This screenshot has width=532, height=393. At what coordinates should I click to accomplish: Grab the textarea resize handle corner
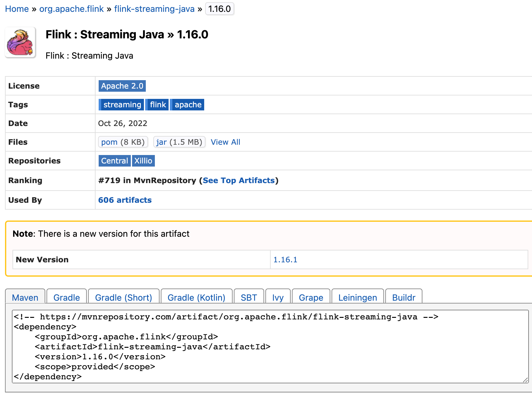click(x=525, y=380)
